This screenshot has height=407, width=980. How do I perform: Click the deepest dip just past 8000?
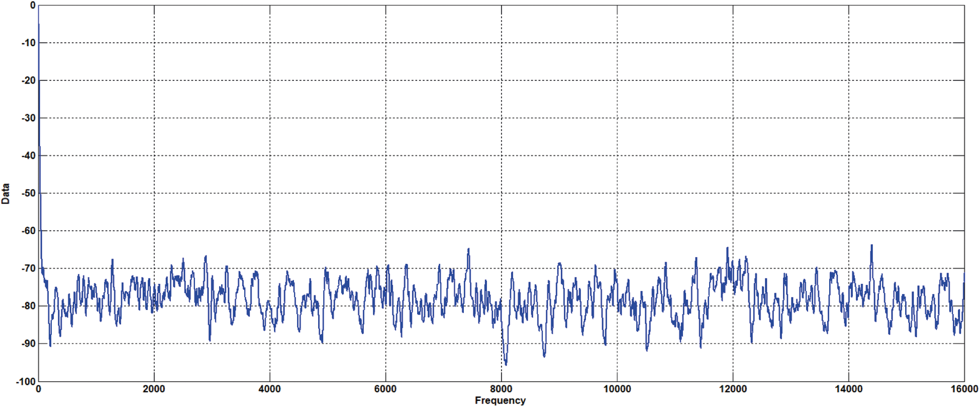tap(506, 364)
